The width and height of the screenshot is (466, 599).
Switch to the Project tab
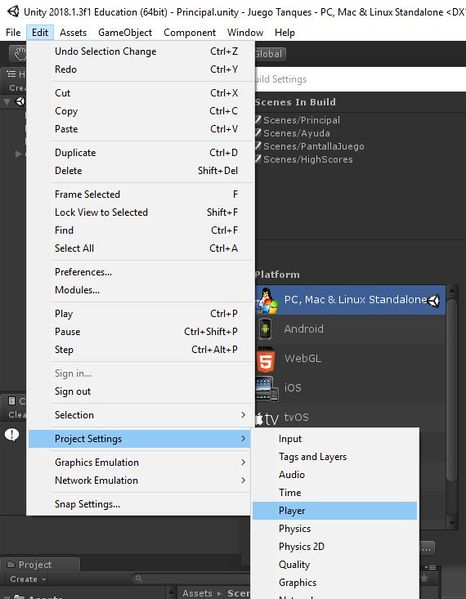pyautogui.click(x=40, y=564)
